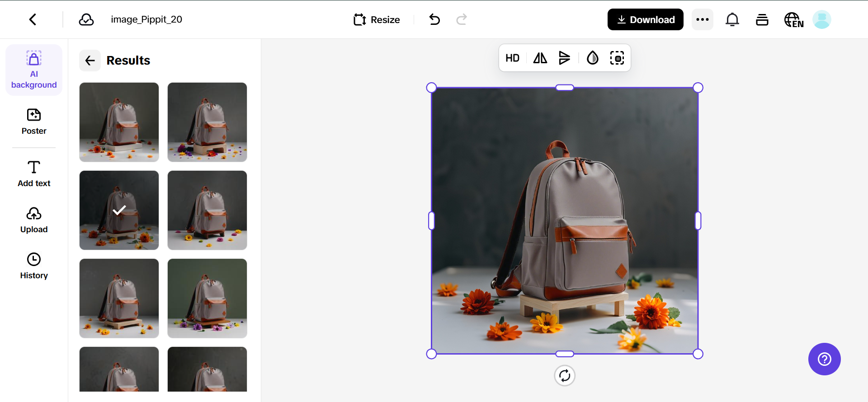Viewport: 868px width, 402px height.
Task: Select the result with white platform and orange flowers
Action: [119, 122]
